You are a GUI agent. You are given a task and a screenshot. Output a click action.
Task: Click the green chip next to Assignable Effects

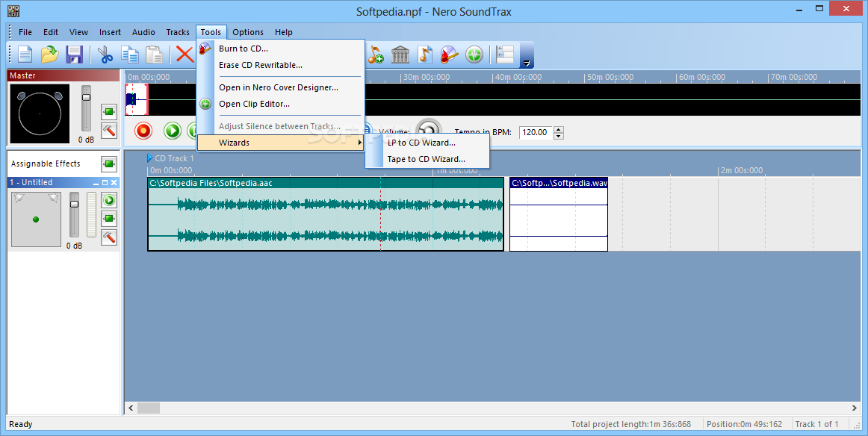[109, 163]
